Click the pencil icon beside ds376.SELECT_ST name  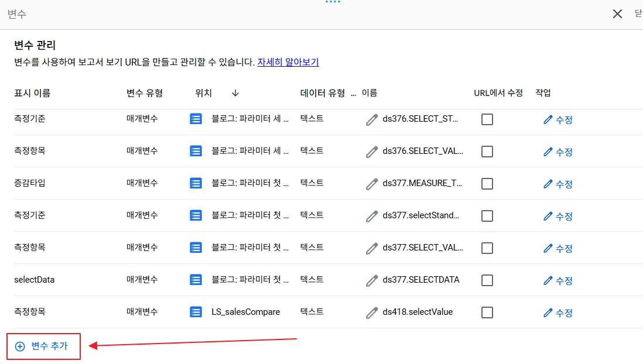point(372,120)
